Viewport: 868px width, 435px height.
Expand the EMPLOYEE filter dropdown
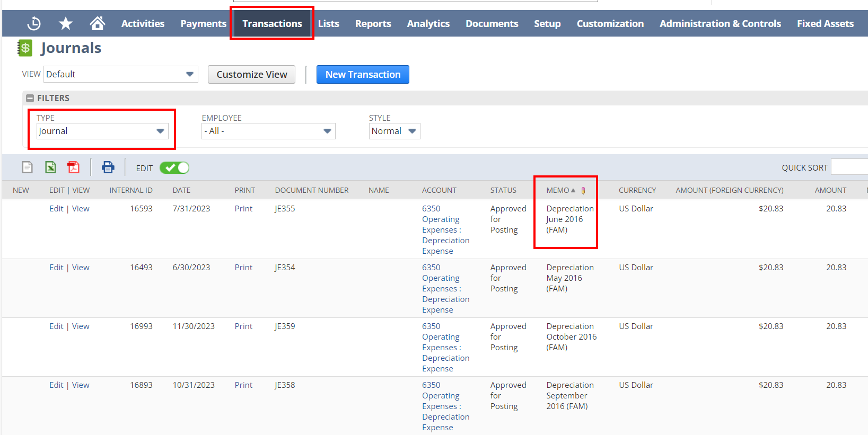[x=268, y=131]
